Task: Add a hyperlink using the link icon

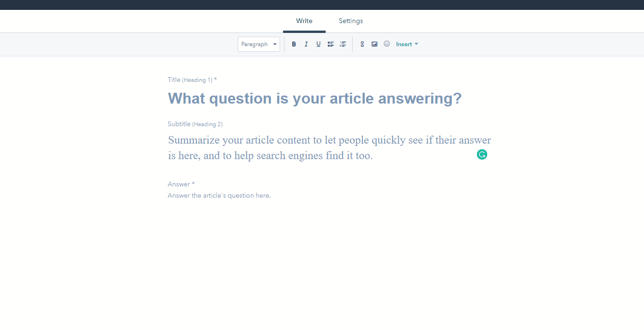Action: pos(362,44)
